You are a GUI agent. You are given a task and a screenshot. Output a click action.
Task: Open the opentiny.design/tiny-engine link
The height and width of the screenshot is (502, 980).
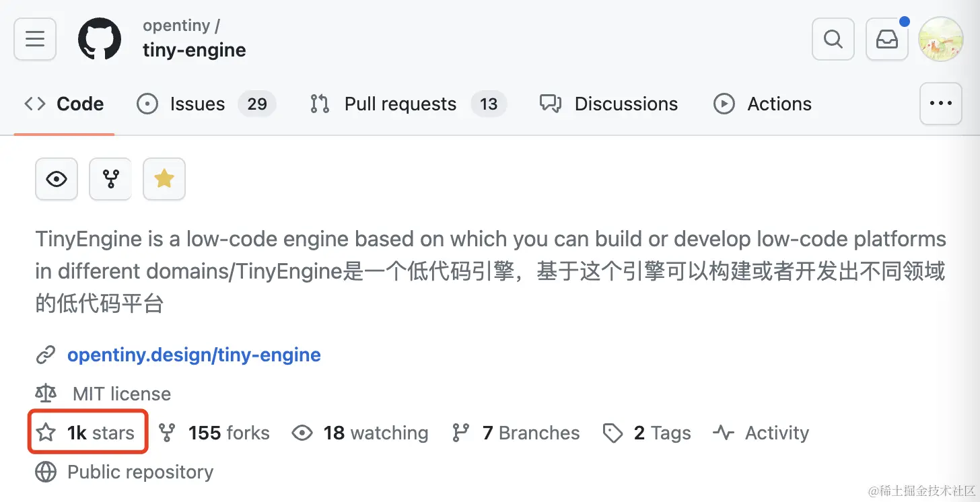click(194, 355)
